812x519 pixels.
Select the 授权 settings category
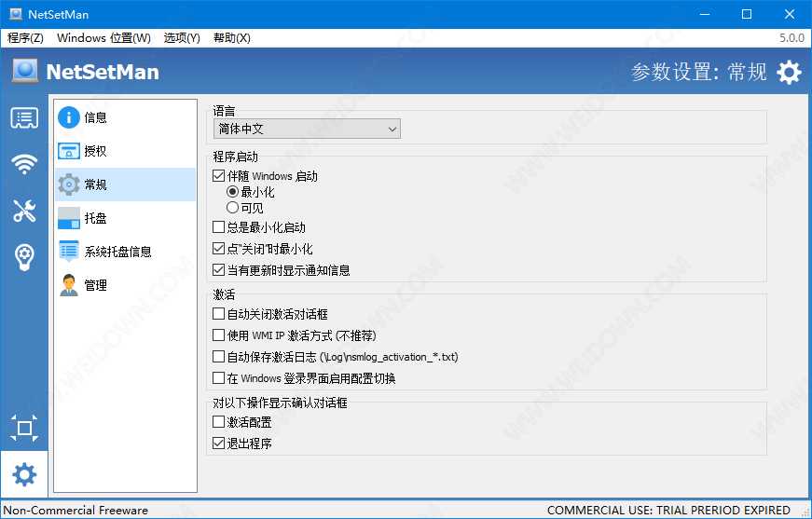125,151
